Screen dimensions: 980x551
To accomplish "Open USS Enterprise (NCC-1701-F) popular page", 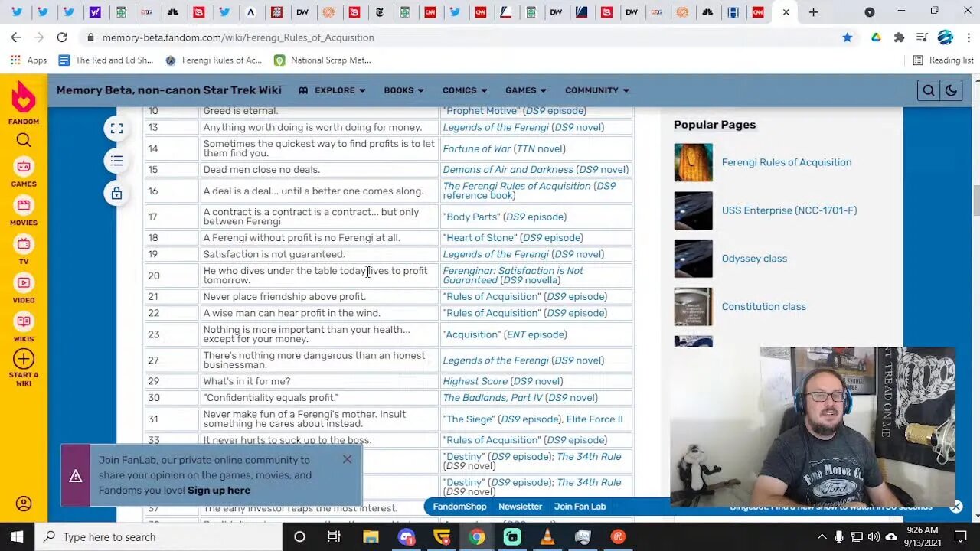I will click(x=789, y=210).
